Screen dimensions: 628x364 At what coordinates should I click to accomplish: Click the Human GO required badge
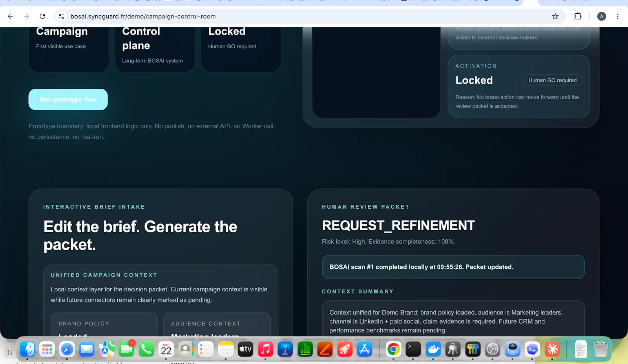(552, 80)
